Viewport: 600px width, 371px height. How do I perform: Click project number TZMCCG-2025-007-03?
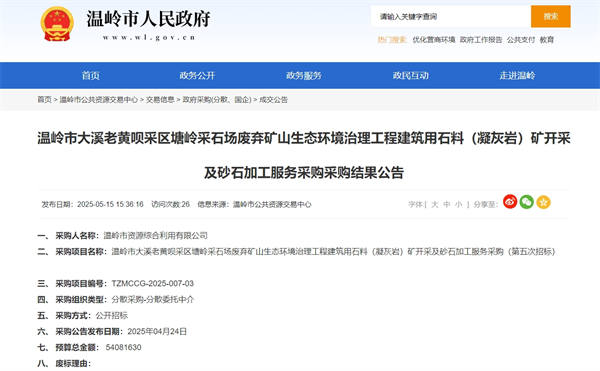click(x=153, y=283)
